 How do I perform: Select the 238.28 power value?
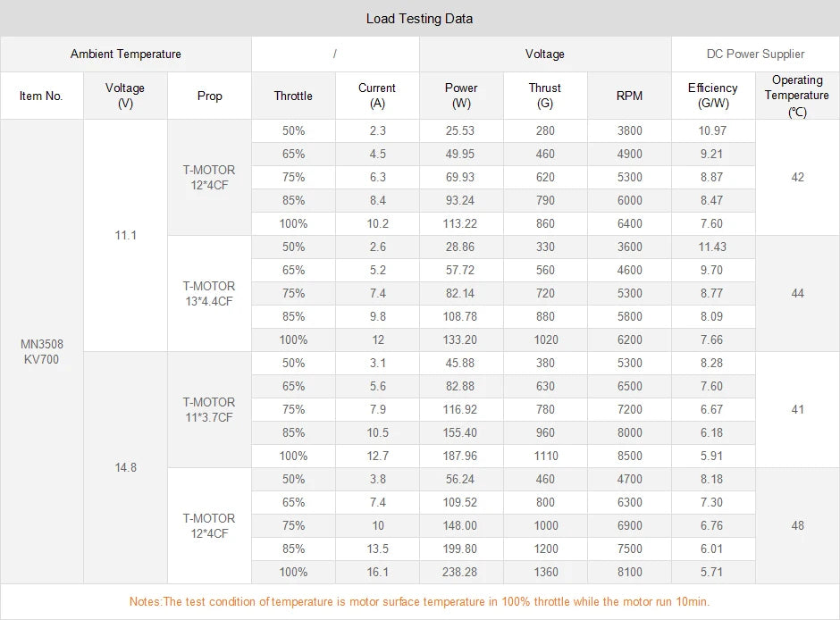(x=460, y=572)
